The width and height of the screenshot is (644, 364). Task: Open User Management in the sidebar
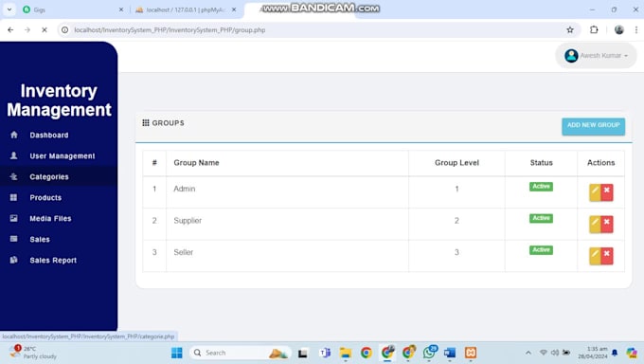tap(62, 155)
